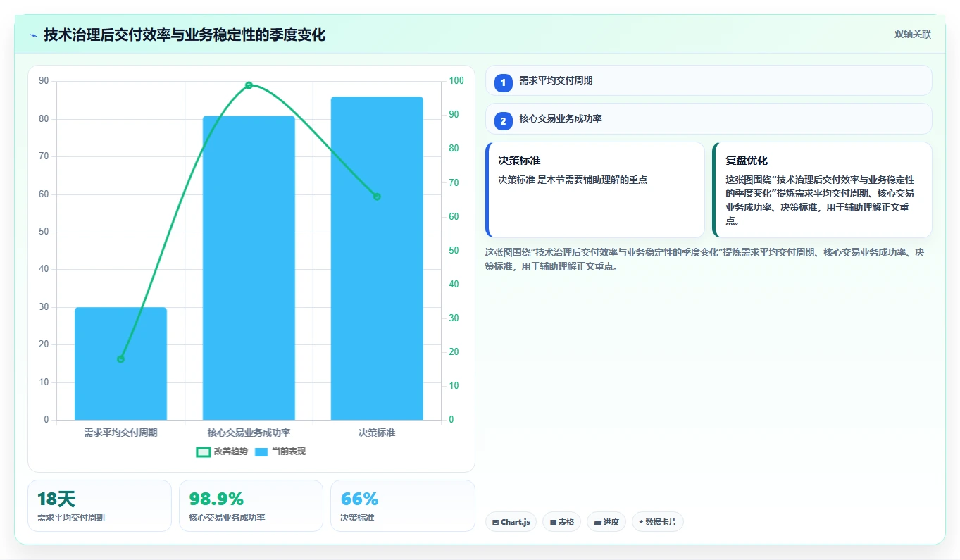
Task: Click the 18天 stat value
Action: coord(56,499)
